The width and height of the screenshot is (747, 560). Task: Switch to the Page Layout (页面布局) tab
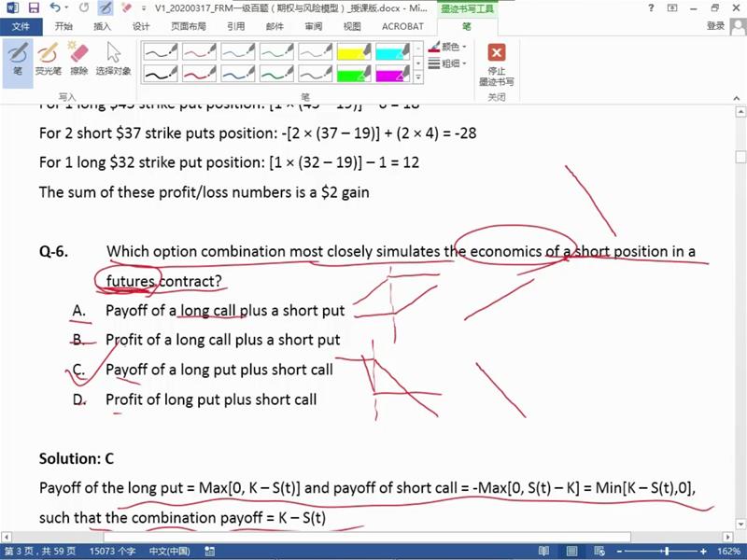[189, 27]
